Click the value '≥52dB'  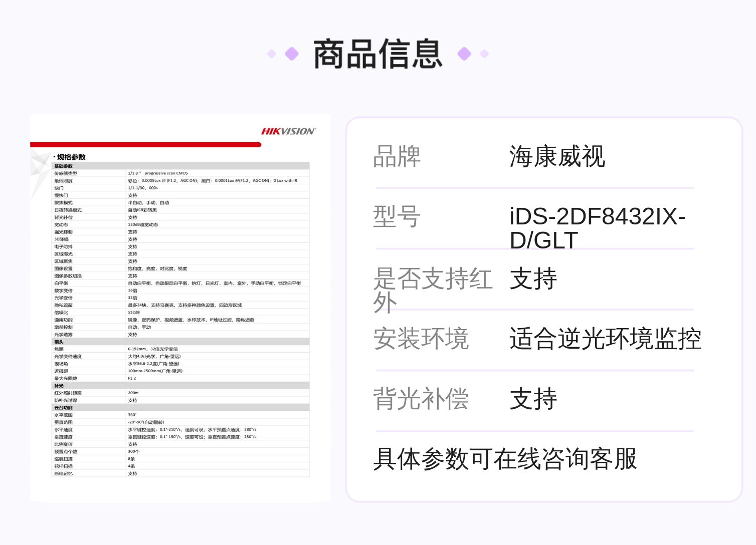[134, 313]
